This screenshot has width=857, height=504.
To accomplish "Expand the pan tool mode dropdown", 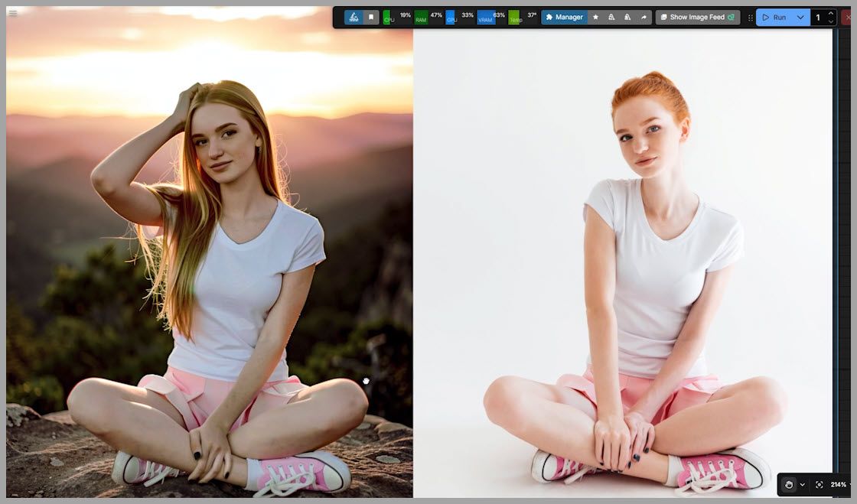I will [x=802, y=484].
